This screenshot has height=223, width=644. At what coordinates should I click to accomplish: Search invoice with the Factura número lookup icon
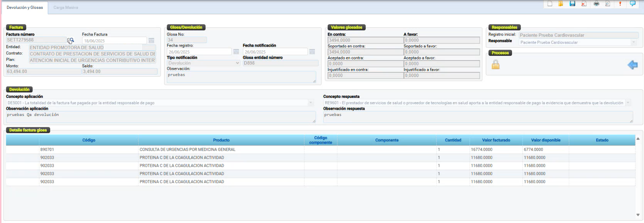click(x=71, y=40)
